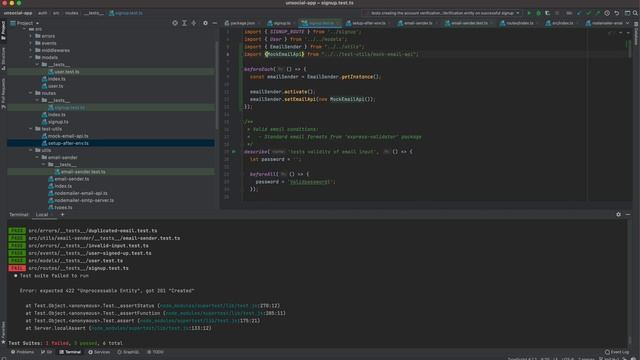
Task: Open Event Log in status bar
Action: click(x=617, y=352)
